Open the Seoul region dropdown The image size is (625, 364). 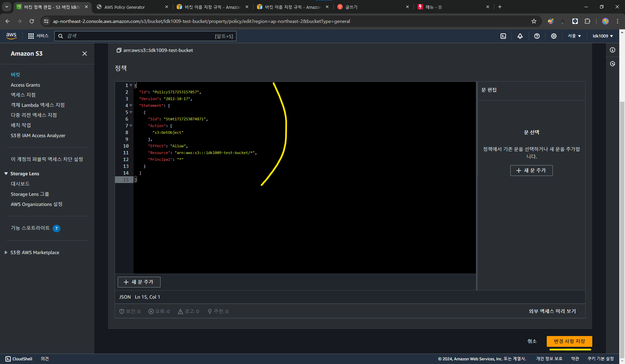click(574, 36)
